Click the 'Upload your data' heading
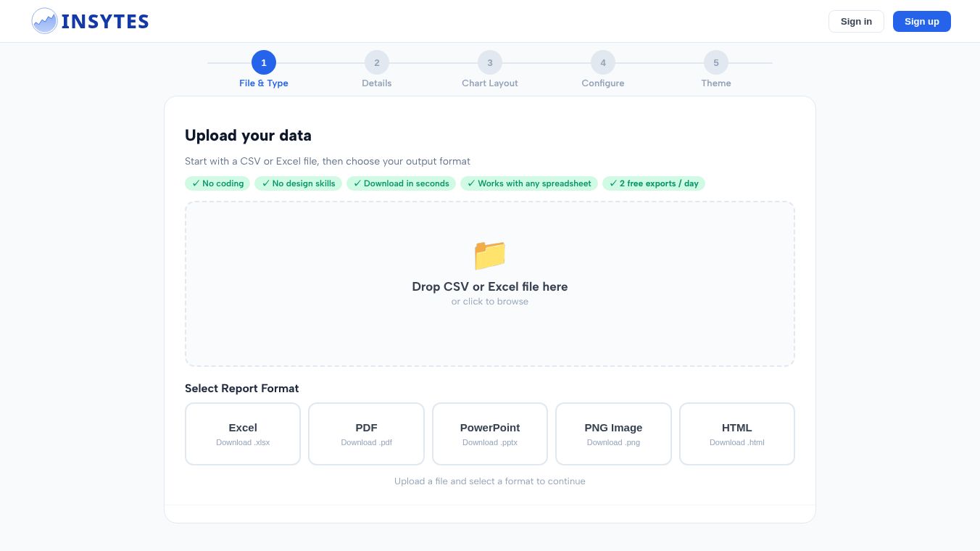 [x=248, y=136]
